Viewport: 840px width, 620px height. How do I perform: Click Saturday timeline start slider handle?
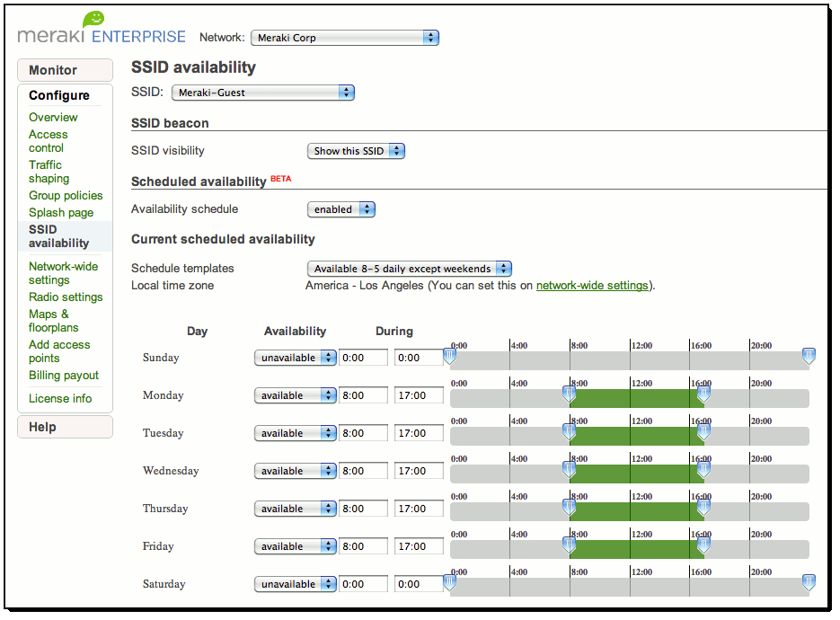450,582
